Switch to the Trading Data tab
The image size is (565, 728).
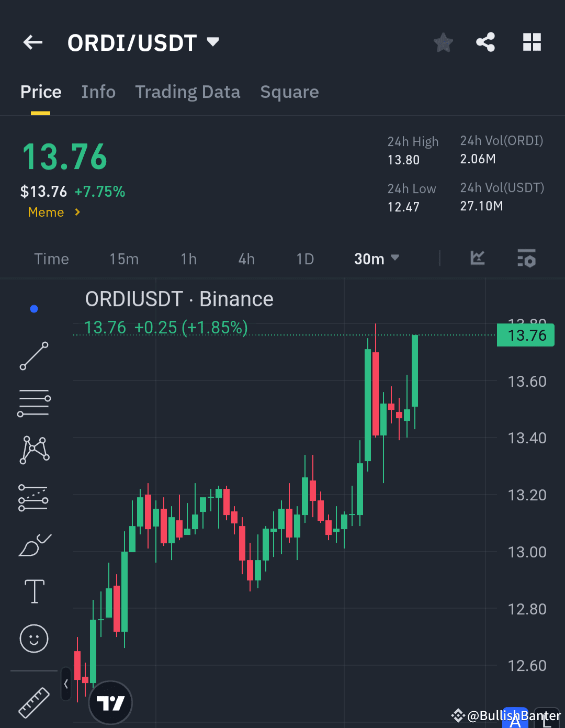[188, 92]
